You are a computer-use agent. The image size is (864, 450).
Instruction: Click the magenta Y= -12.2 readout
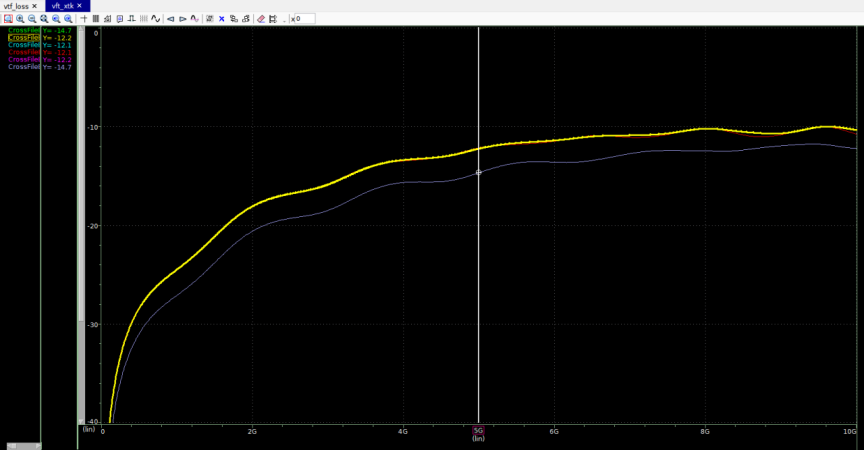57,59
